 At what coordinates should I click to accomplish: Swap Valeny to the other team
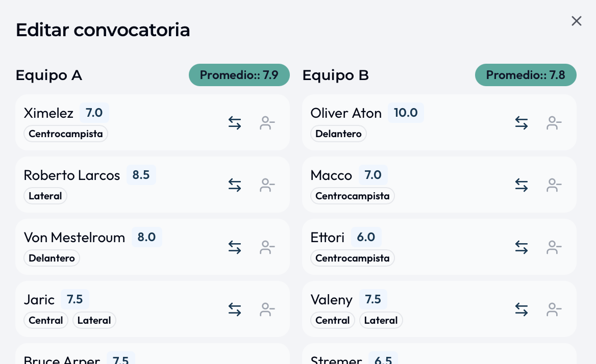point(521,309)
